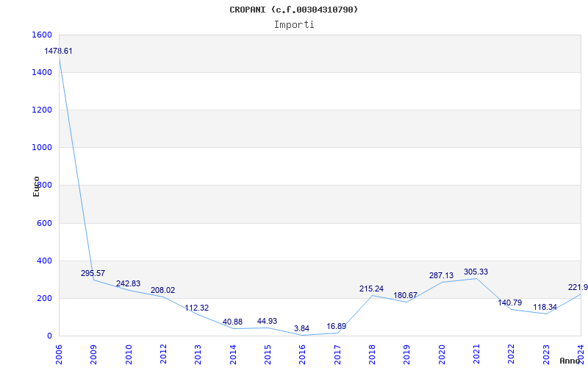Click the 2015 year axis label

(x=268, y=355)
